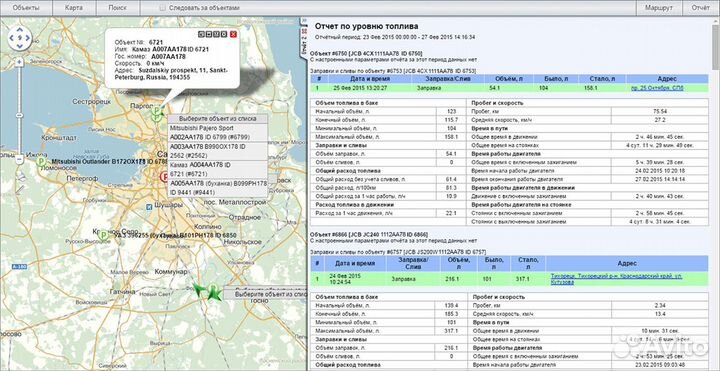Close the object 6721 info popup
Viewport: 720px width, 371px height.
tap(233, 34)
